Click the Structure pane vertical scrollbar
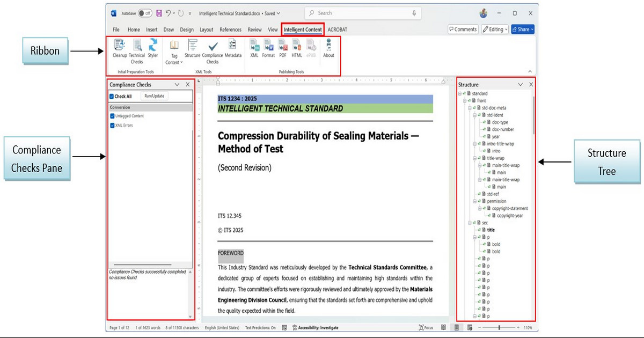 (533, 115)
